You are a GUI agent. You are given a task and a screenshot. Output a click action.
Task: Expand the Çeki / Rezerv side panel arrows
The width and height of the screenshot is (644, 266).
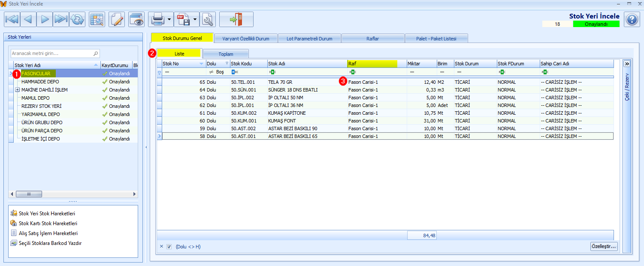point(627,64)
